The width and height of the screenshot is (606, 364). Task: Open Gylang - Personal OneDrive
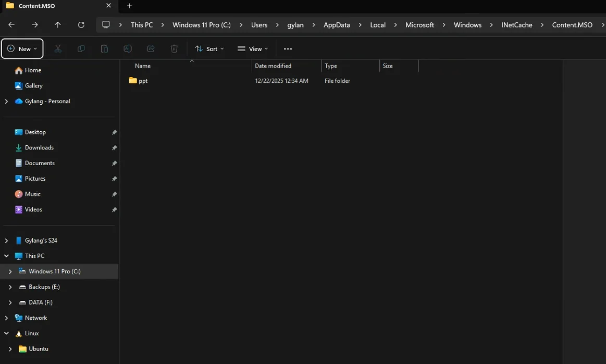[x=43, y=101]
